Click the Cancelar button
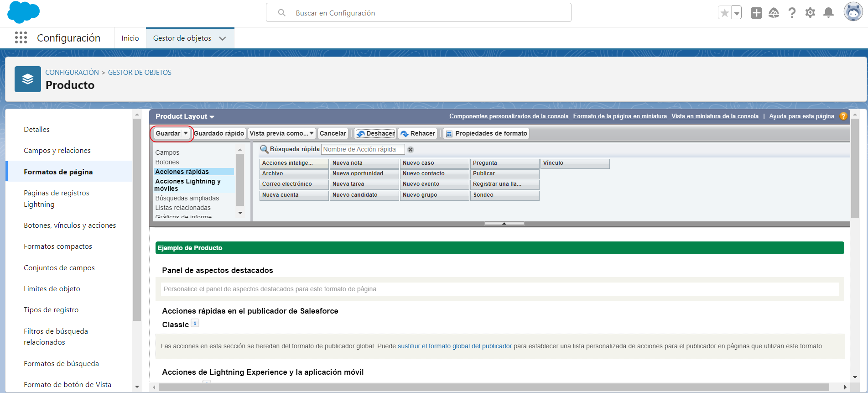 [333, 133]
